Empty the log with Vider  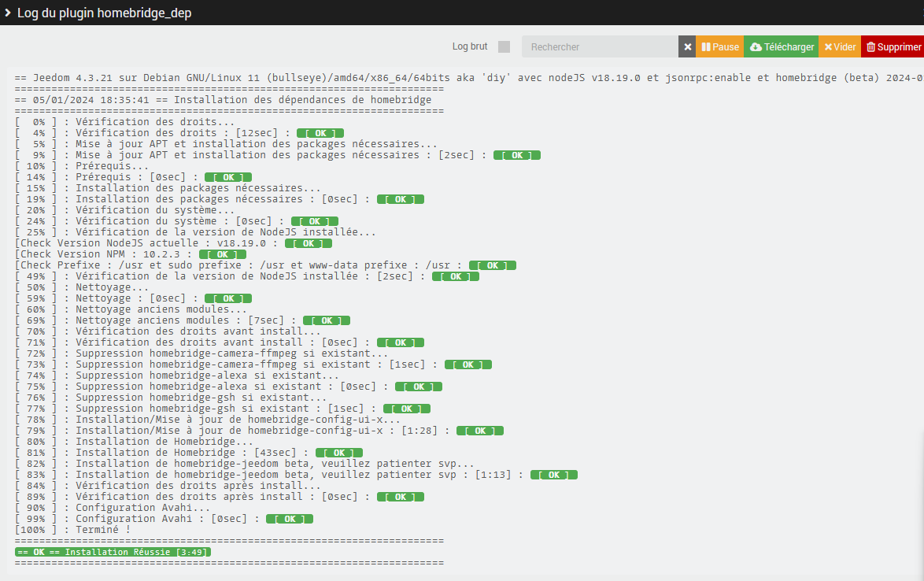pyautogui.click(x=840, y=46)
